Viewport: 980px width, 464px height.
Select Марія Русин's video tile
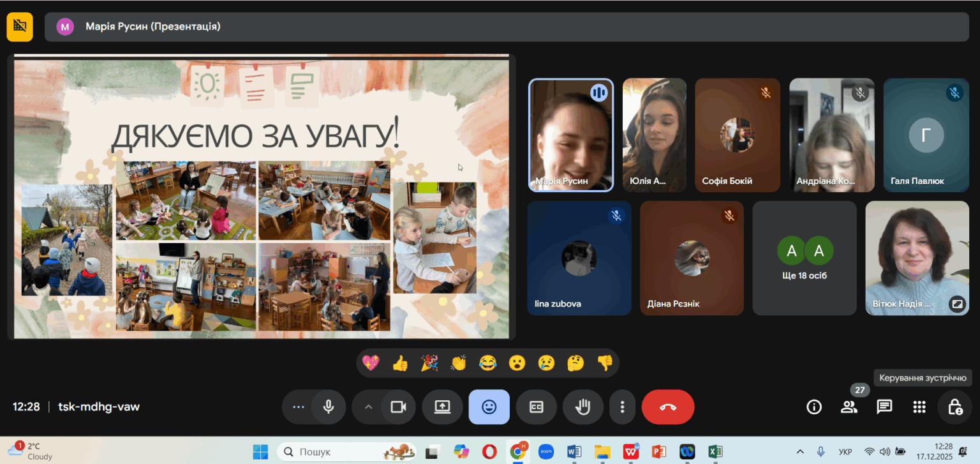(x=571, y=135)
